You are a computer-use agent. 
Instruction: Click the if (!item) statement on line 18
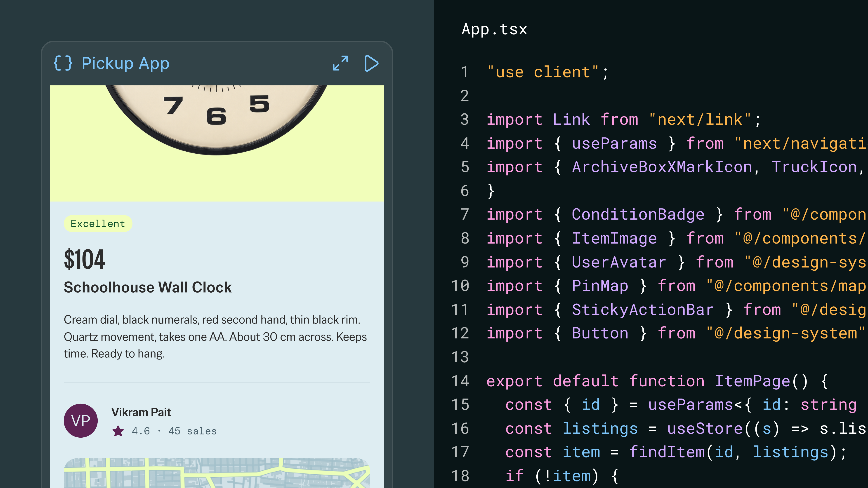pyautogui.click(x=562, y=476)
